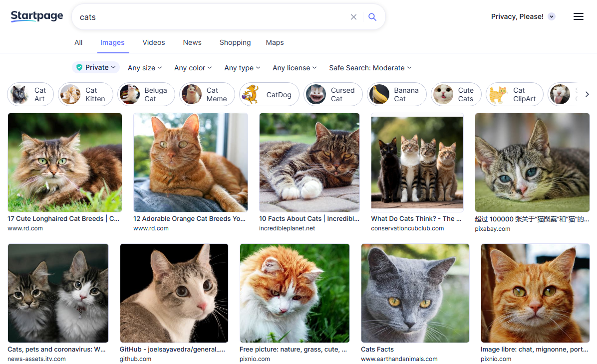The height and width of the screenshot is (364, 597).
Task: Click the orange cat thumbnail from rd.com
Action: coord(190,162)
